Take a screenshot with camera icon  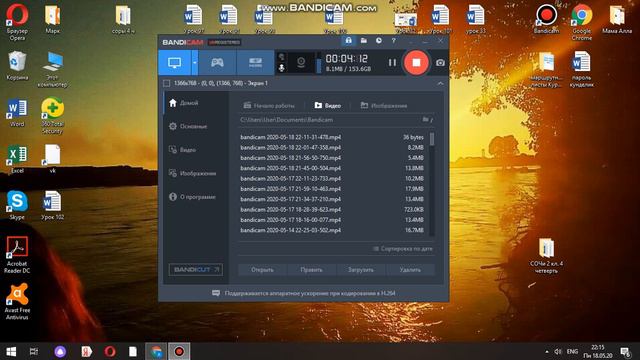(x=440, y=63)
